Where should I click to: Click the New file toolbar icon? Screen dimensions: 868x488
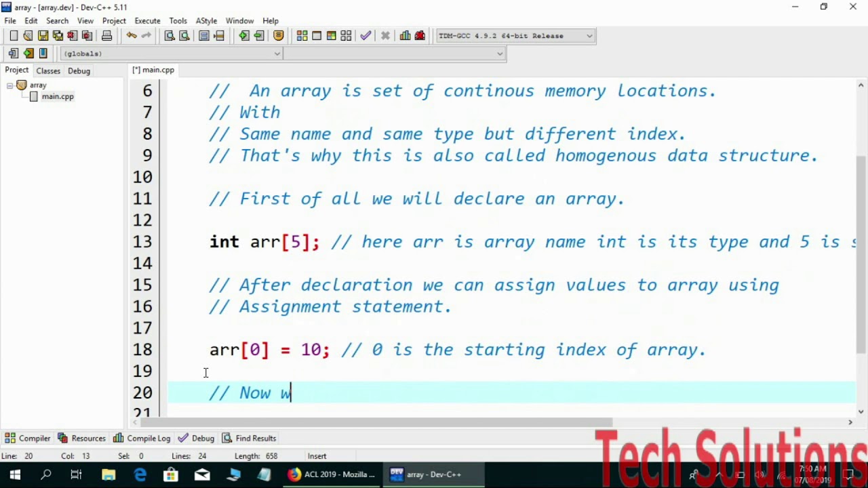(x=14, y=36)
